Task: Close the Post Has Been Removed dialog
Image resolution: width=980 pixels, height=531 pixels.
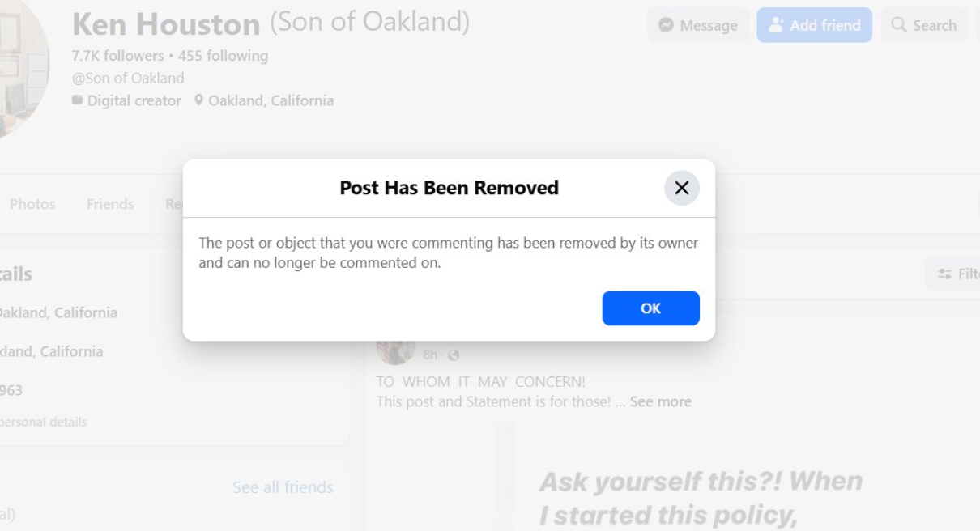Action: pyautogui.click(x=681, y=188)
